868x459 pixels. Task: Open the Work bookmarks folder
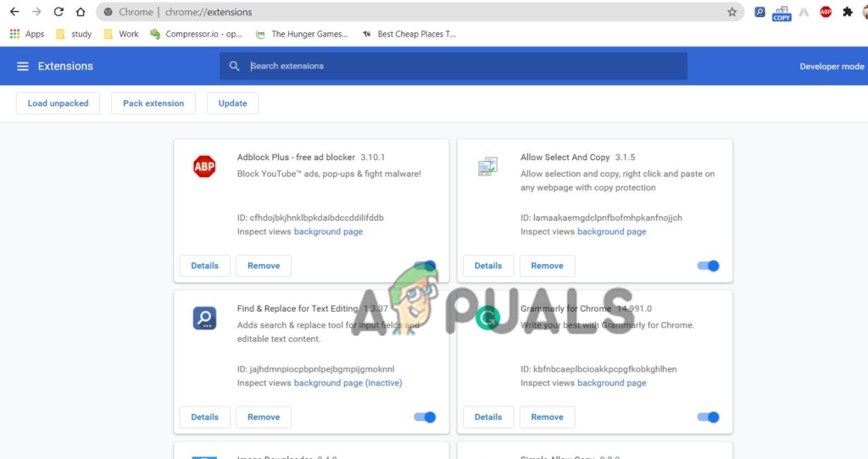(121, 34)
